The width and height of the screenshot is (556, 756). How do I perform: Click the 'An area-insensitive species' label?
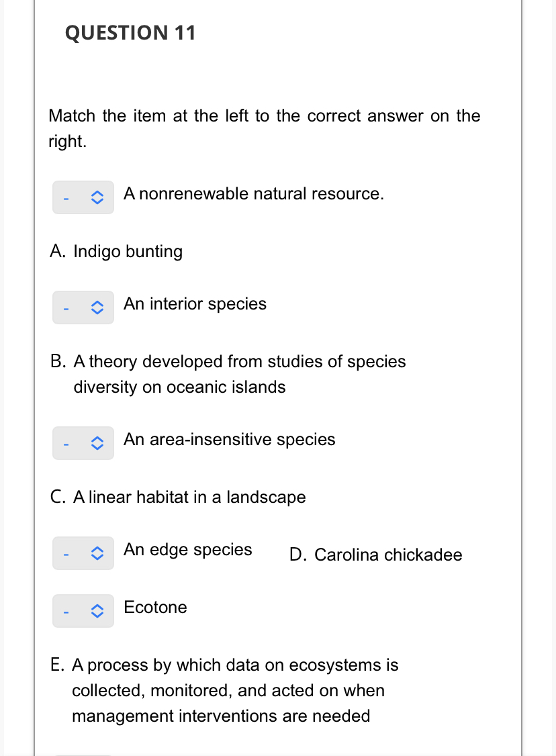tap(229, 440)
